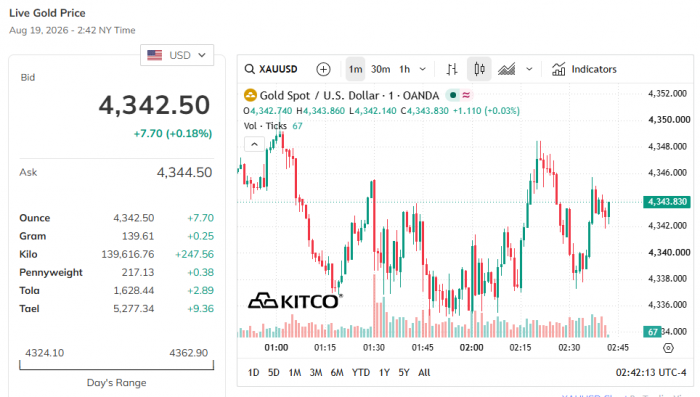This screenshot has width=700, height=397.
Task: Click the green market status indicator
Action: coord(453,95)
